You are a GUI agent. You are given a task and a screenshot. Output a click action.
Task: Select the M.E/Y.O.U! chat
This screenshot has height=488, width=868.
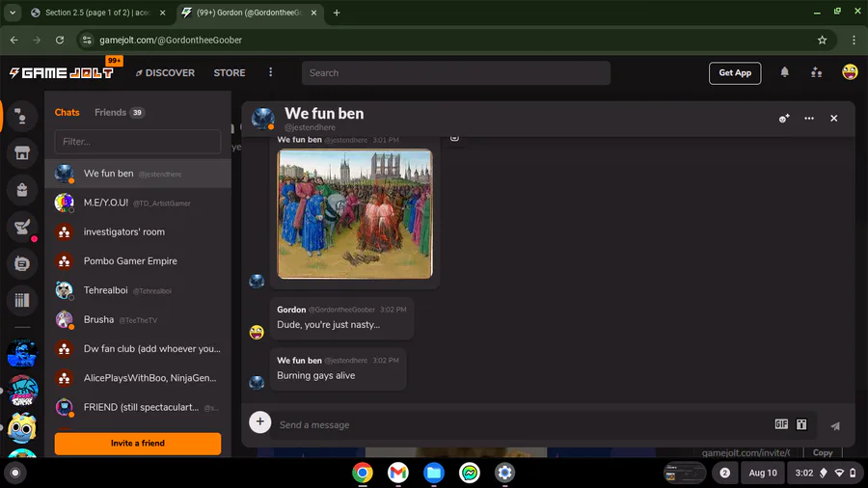click(x=137, y=203)
